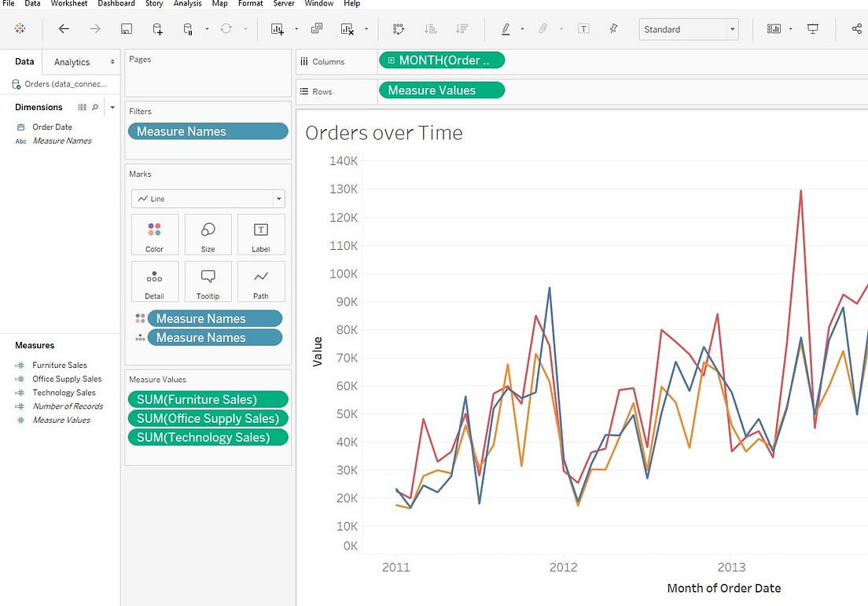Open a New Worksheet from the toolbar
Viewport: 868px width, 606px height.
[277, 29]
